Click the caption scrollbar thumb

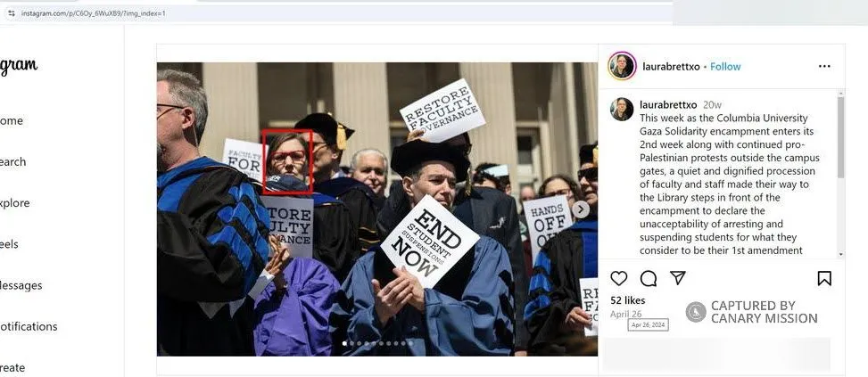tap(841, 137)
